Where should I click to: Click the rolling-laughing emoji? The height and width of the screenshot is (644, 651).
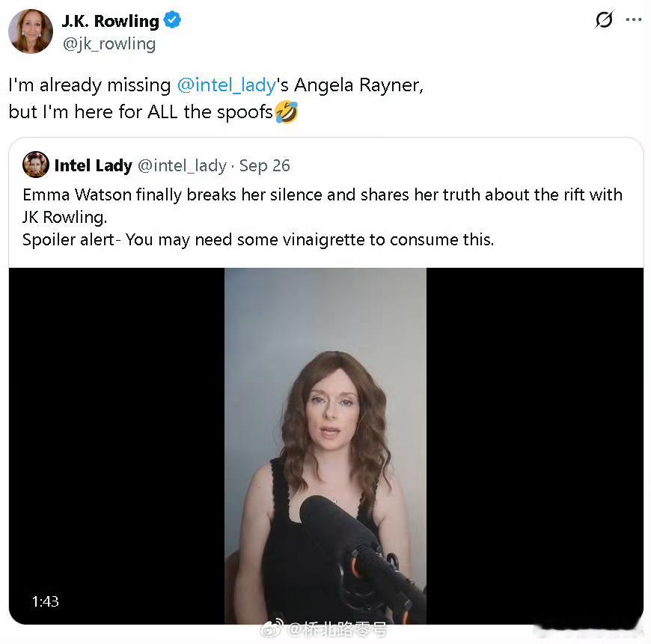tap(287, 112)
